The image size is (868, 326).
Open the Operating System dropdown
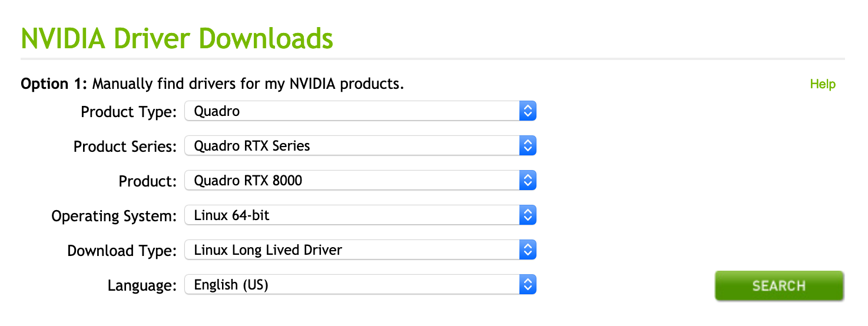pyautogui.click(x=352, y=215)
